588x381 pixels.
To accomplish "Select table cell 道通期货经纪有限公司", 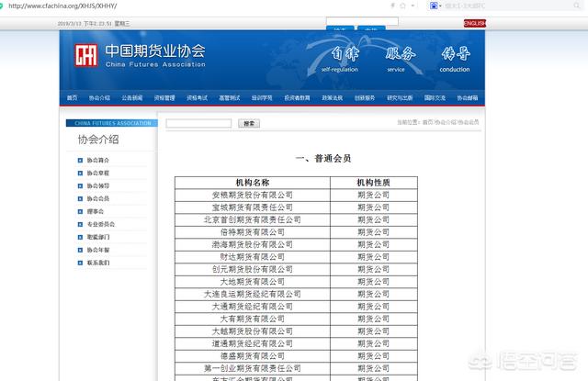I will click(x=253, y=343).
